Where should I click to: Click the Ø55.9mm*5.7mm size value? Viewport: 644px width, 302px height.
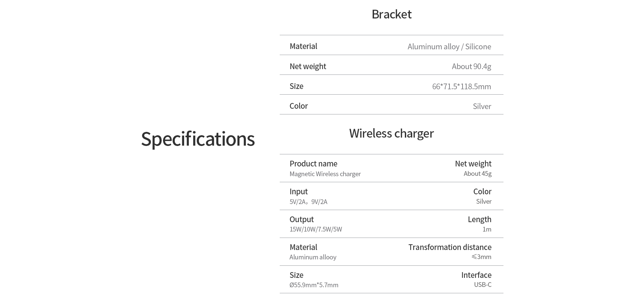314,285
